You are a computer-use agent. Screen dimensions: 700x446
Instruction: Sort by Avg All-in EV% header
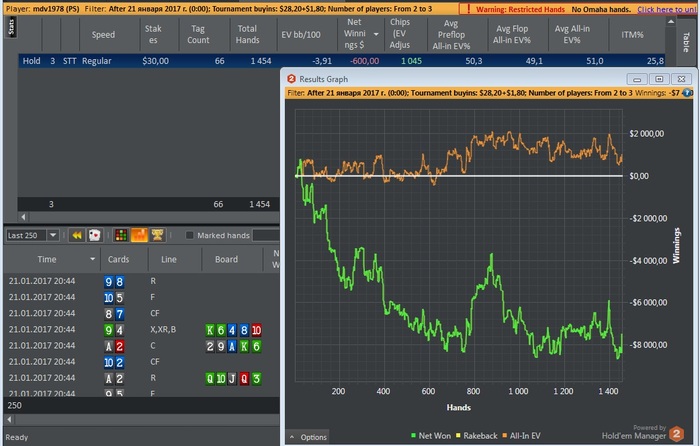point(572,34)
